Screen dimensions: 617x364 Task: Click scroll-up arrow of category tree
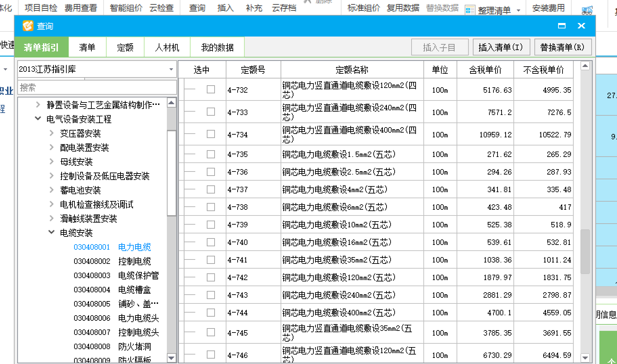coord(172,103)
